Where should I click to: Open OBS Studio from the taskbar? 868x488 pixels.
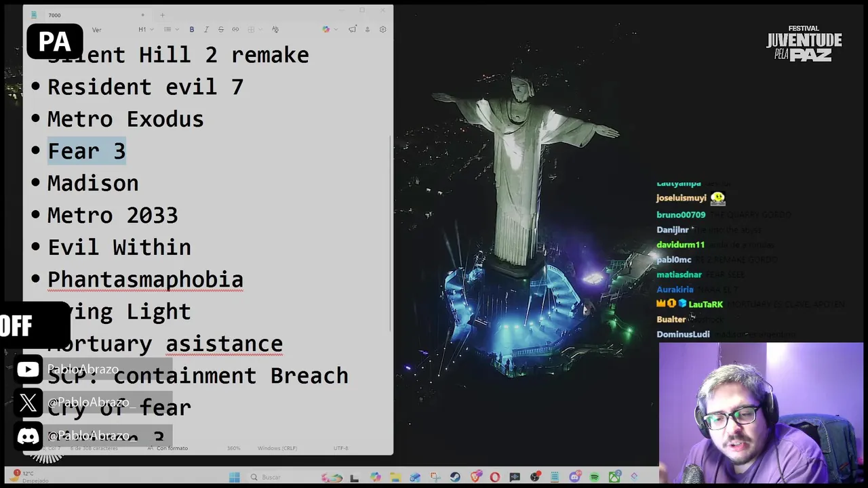tap(535, 477)
